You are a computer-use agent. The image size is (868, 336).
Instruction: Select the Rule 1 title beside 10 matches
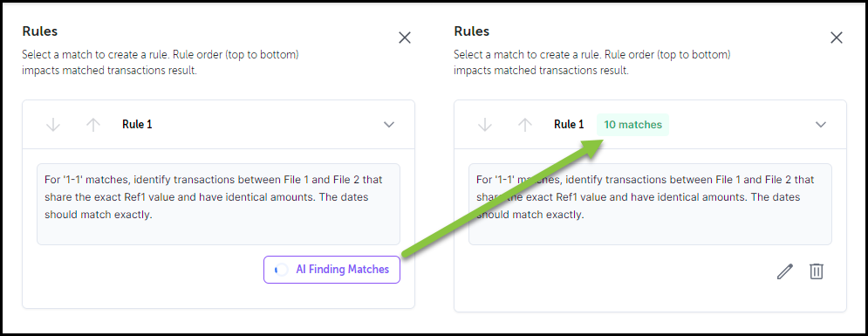coord(569,125)
